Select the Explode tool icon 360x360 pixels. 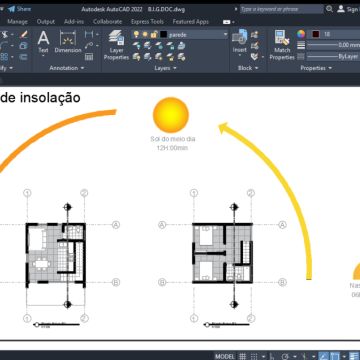[x=23, y=46]
